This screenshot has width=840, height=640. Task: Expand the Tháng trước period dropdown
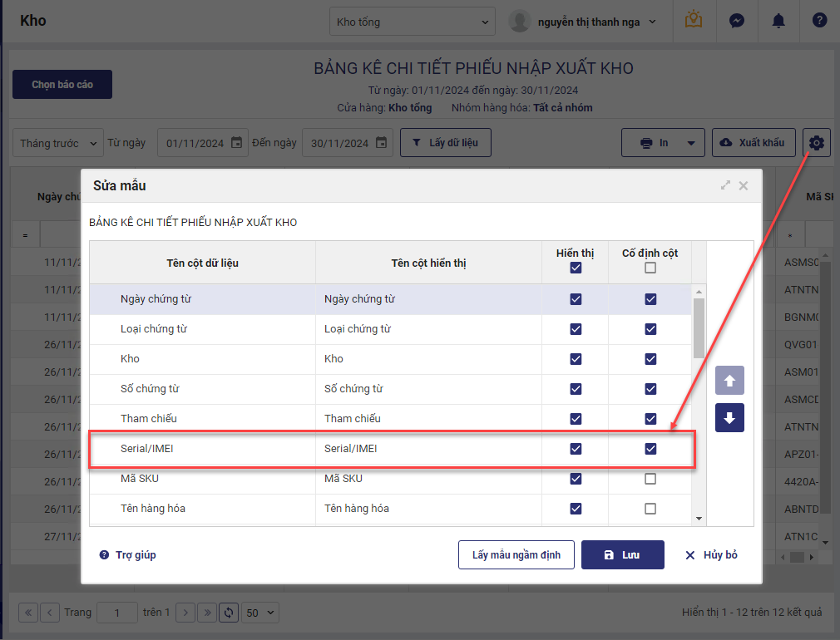click(x=58, y=143)
